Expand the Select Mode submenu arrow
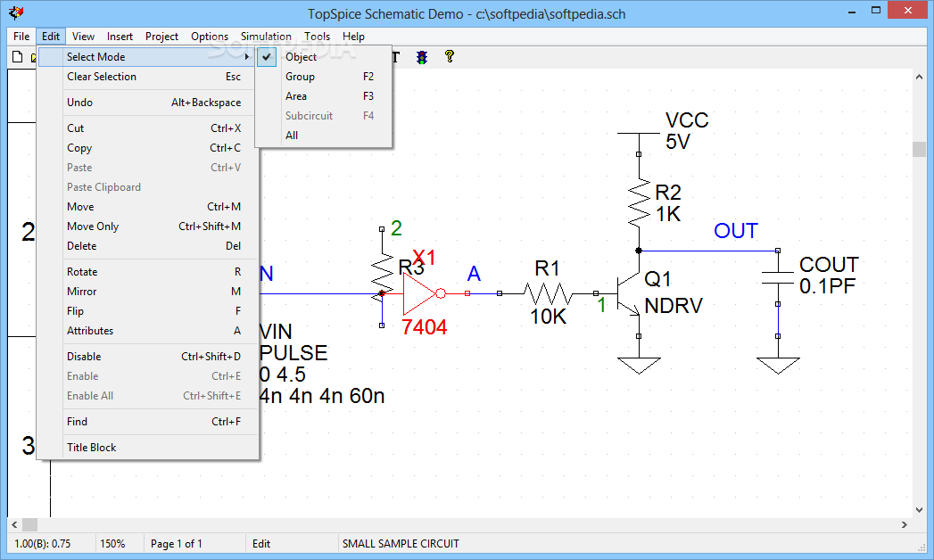Image resolution: width=934 pixels, height=560 pixels. 246,56
